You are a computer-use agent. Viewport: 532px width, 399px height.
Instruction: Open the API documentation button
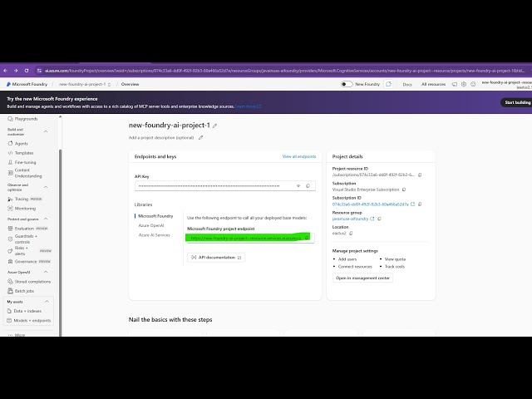tap(216, 258)
